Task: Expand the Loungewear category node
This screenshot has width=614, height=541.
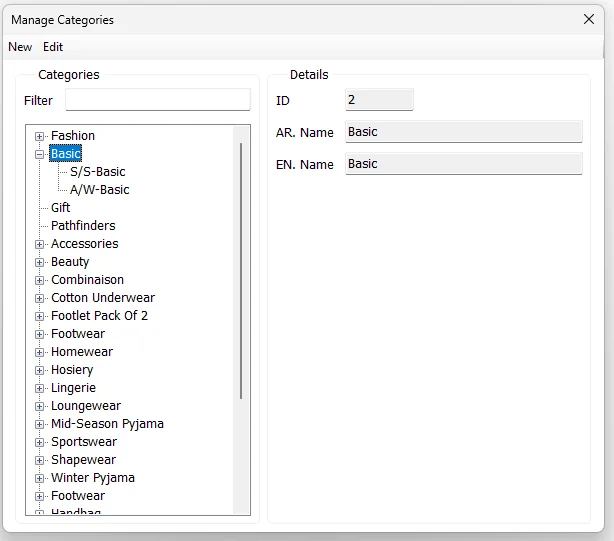Action: [x=39, y=406]
